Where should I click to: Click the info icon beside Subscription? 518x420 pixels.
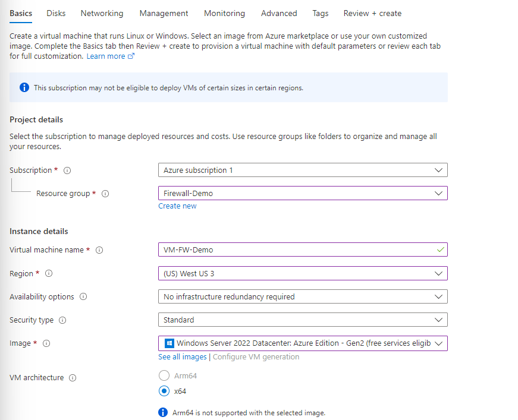[67, 170]
